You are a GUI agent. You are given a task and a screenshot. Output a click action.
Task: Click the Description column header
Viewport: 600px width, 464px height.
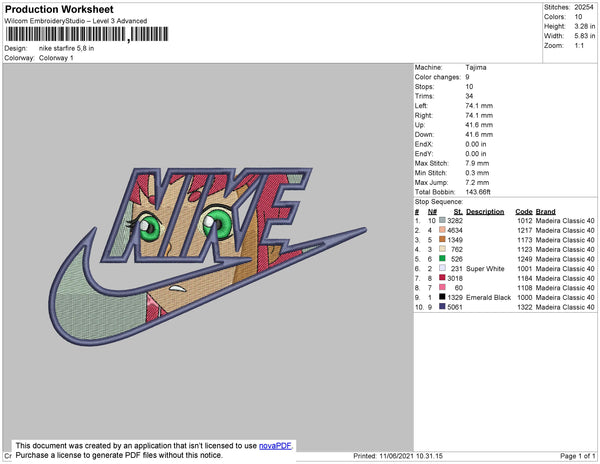[485, 212]
